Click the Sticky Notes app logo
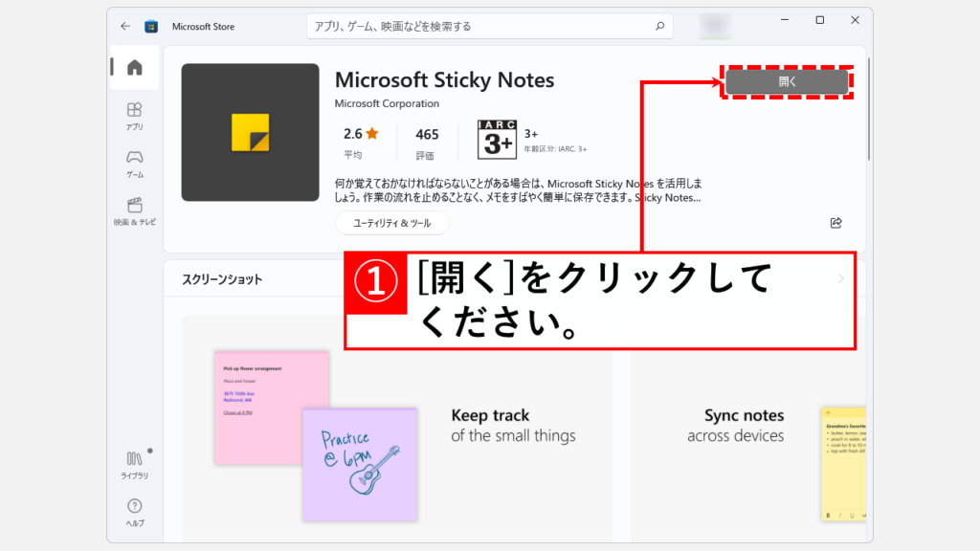The image size is (980, 551). (250, 132)
